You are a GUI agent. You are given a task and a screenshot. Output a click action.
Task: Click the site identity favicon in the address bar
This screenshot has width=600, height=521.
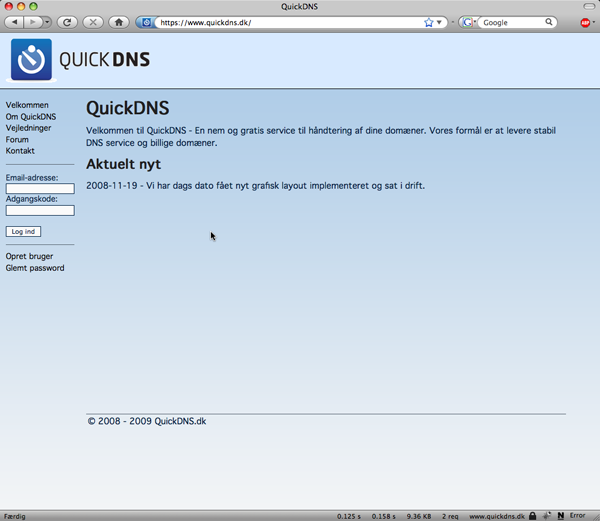(x=146, y=23)
